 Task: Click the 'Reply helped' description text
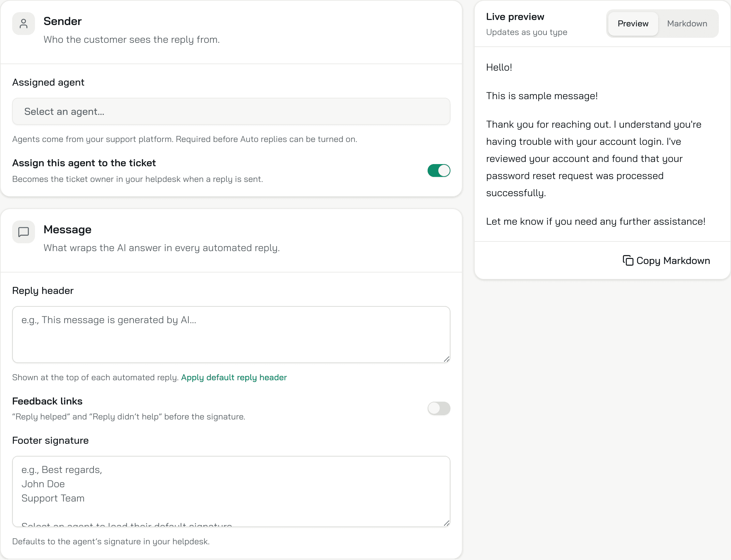(128, 417)
